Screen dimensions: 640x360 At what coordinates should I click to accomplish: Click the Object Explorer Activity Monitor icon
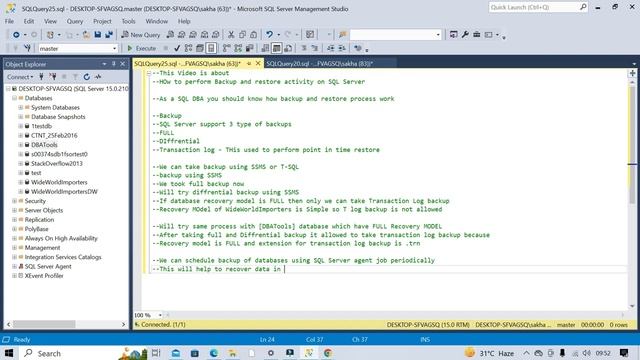coord(98,77)
